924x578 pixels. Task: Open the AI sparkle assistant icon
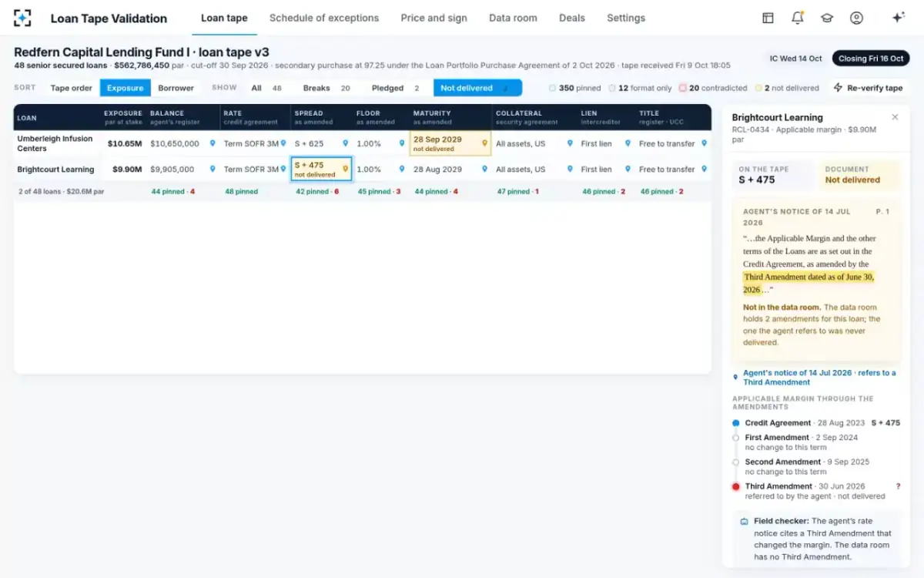tap(898, 18)
